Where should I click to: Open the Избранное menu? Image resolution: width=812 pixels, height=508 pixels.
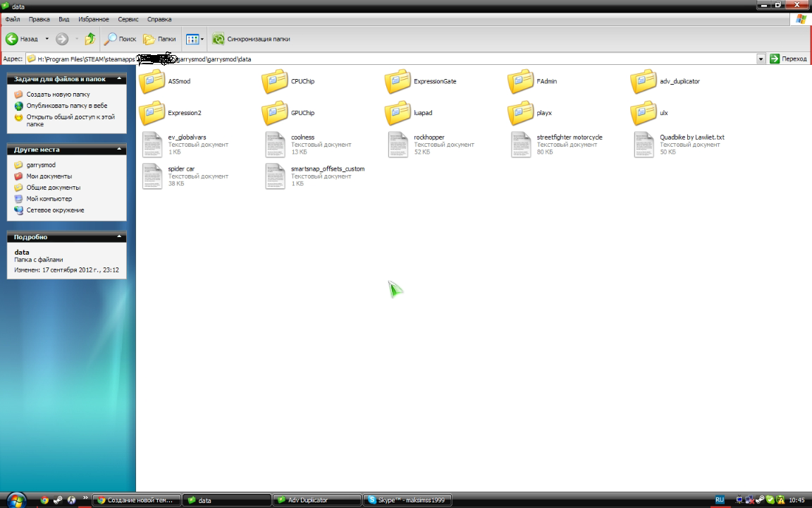94,19
